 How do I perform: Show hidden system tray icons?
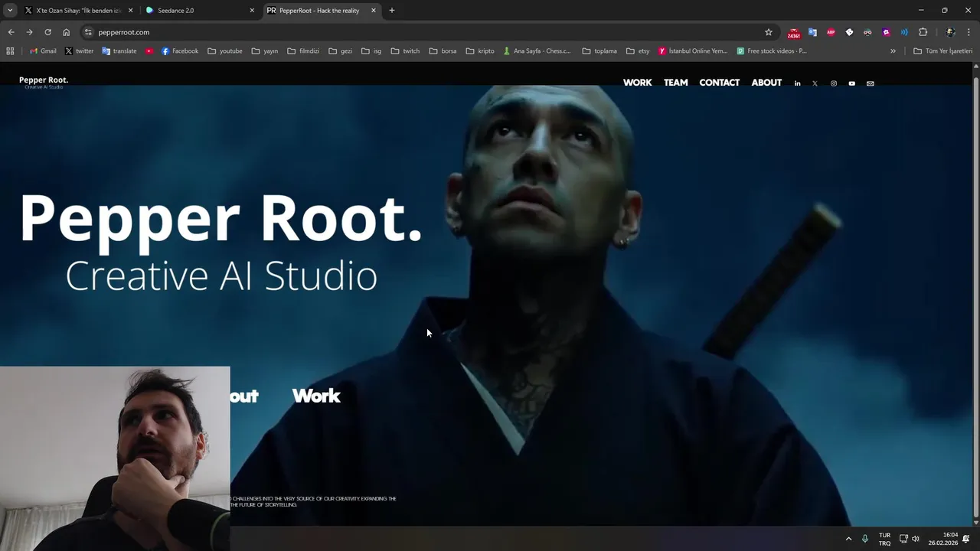848,539
